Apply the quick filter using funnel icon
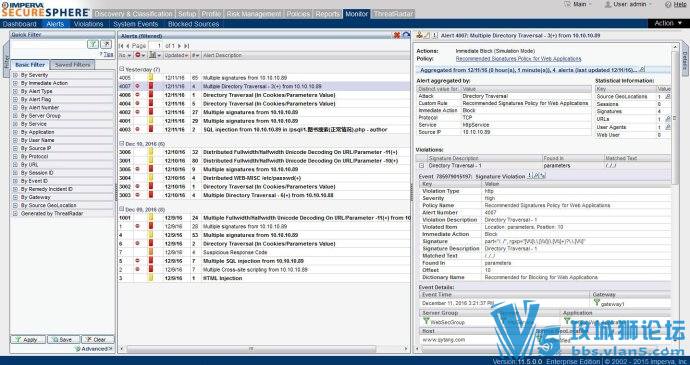Image resolution: width=690 pixels, height=365 pixels. click(92, 44)
